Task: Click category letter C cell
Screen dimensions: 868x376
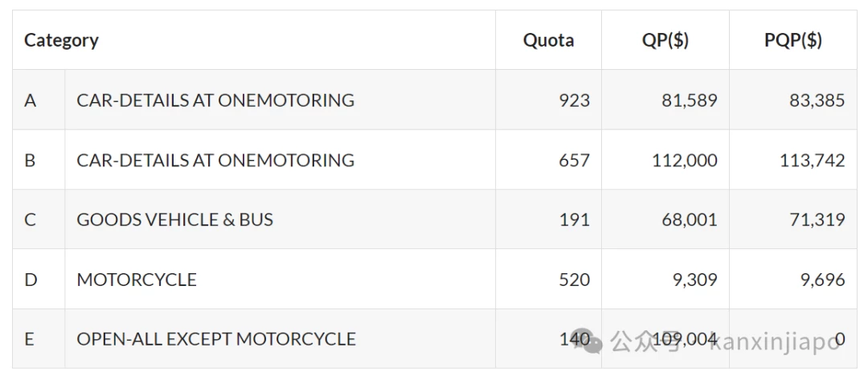Action: (x=39, y=220)
